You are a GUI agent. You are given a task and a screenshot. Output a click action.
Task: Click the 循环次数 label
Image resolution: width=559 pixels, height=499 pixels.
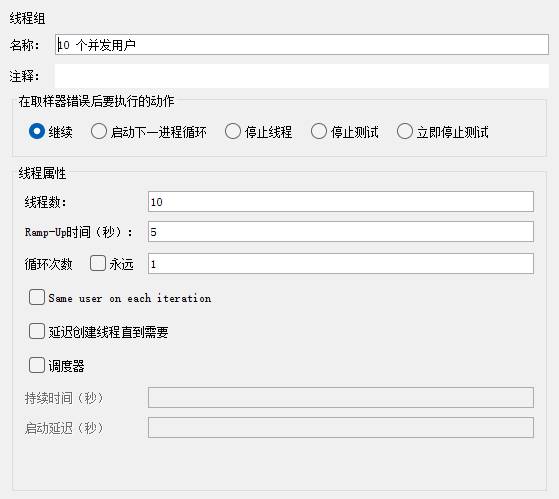[x=48, y=264]
